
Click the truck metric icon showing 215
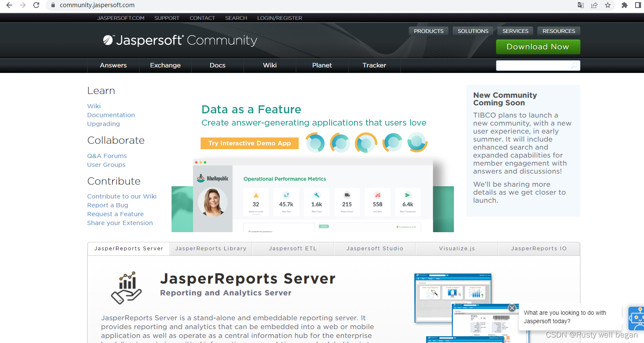(x=347, y=195)
